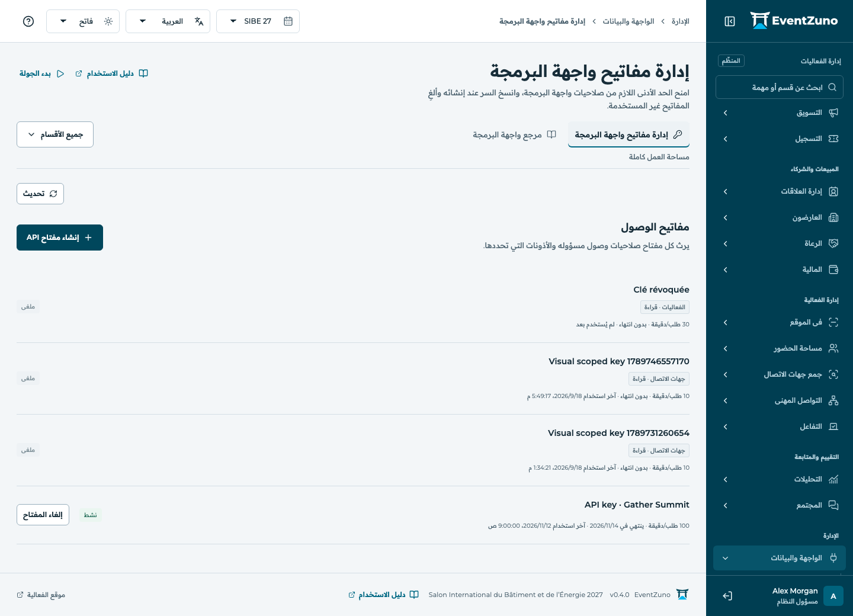This screenshot has height=616, width=853.
Task: Click the إدارة العلاقات contact icon
Action: coord(833,191)
